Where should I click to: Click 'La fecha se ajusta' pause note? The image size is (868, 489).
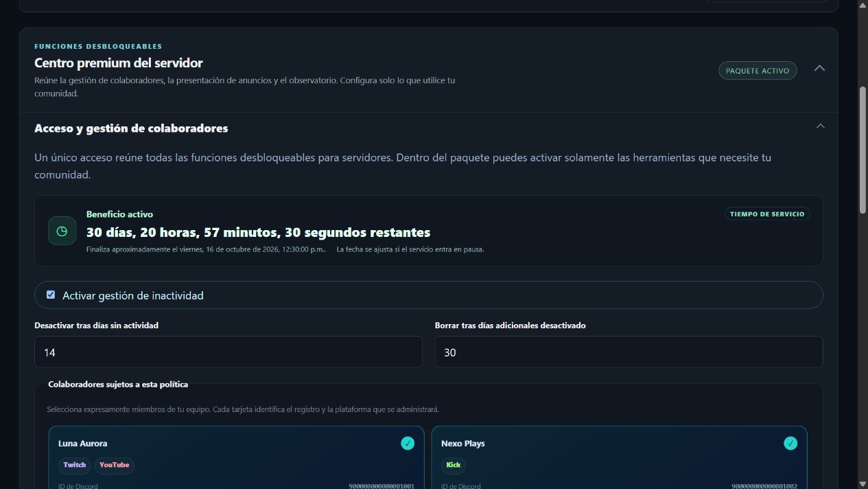point(410,249)
